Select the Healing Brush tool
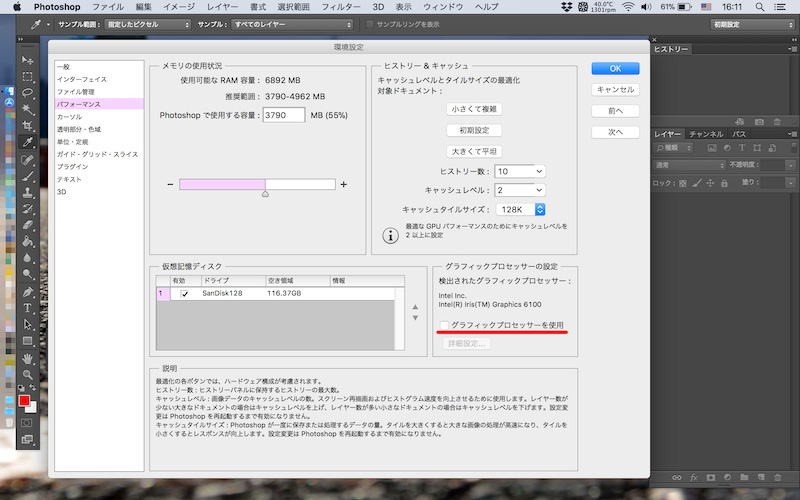Viewport: 800px width, 500px height. 28,160
